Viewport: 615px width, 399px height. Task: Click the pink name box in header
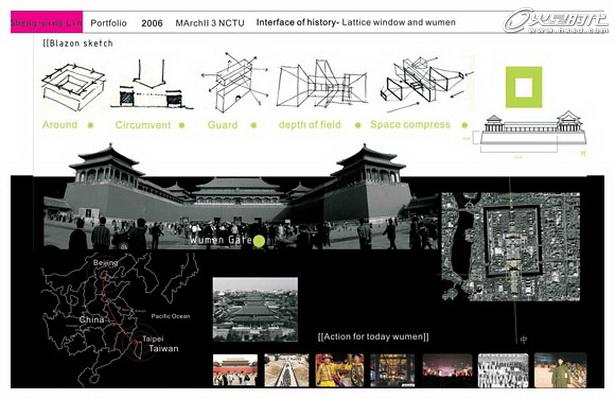[x=47, y=22]
